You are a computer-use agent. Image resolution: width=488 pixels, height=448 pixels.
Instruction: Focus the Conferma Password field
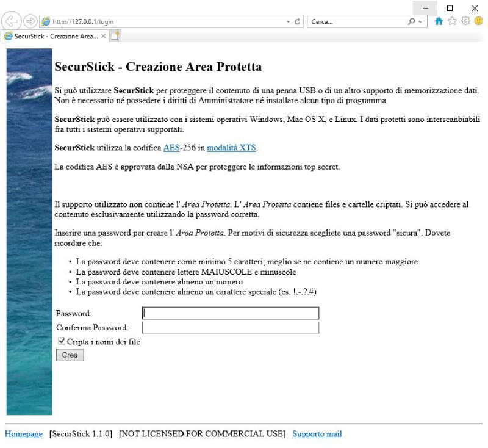231,328
